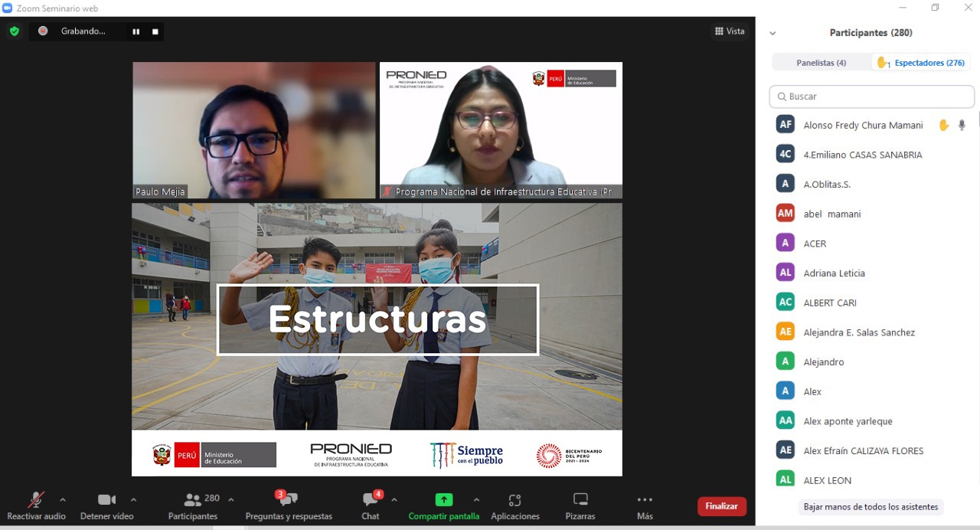Unmute with Reactivar audio button
This screenshot has width=980, height=530.
(x=36, y=506)
